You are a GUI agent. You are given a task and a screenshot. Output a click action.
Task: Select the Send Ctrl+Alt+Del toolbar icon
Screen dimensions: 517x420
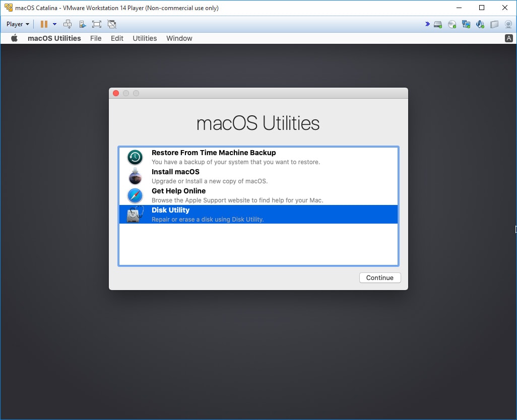[x=68, y=24]
